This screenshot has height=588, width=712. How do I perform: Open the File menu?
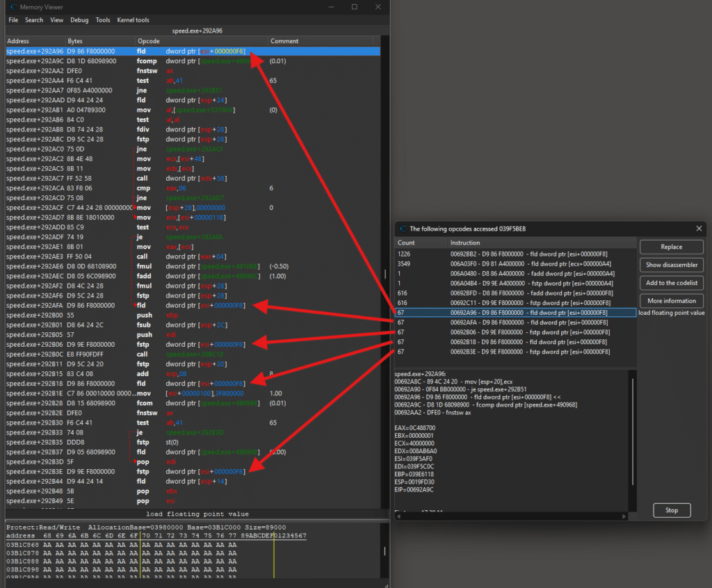point(13,20)
